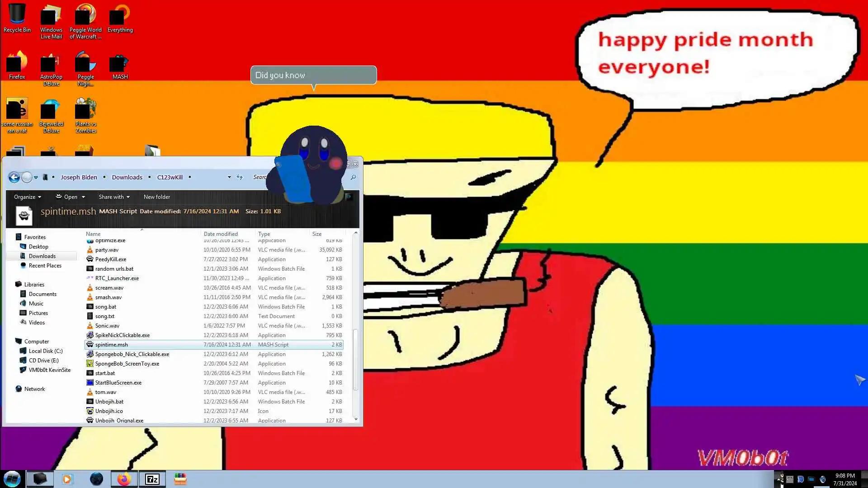Sort files by Date modified column header
The height and width of the screenshot is (488, 868).
tap(221, 234)
